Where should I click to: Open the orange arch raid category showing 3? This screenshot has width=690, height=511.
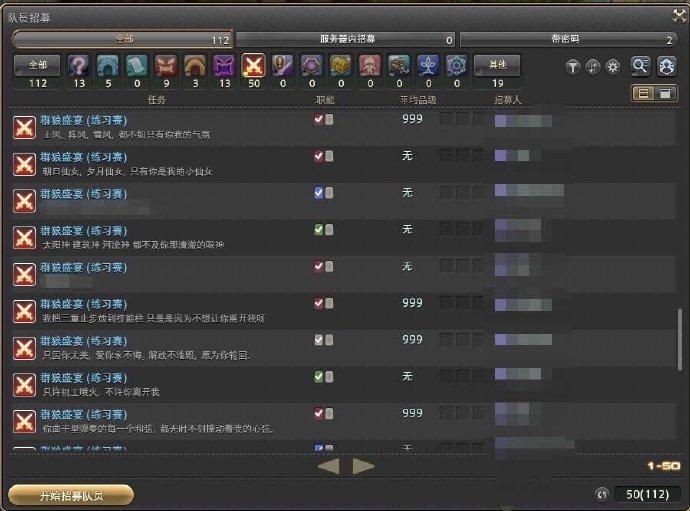click(195, 66)
